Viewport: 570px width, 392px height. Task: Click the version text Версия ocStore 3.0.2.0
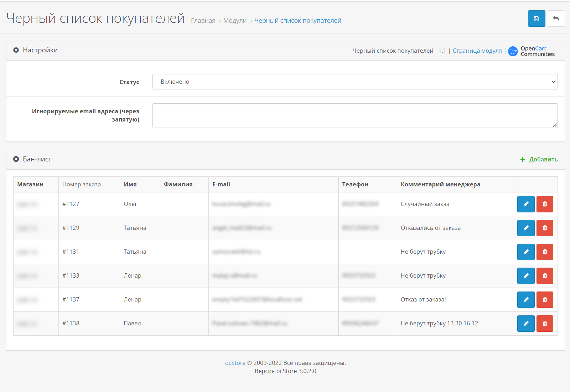coord(285,371)
